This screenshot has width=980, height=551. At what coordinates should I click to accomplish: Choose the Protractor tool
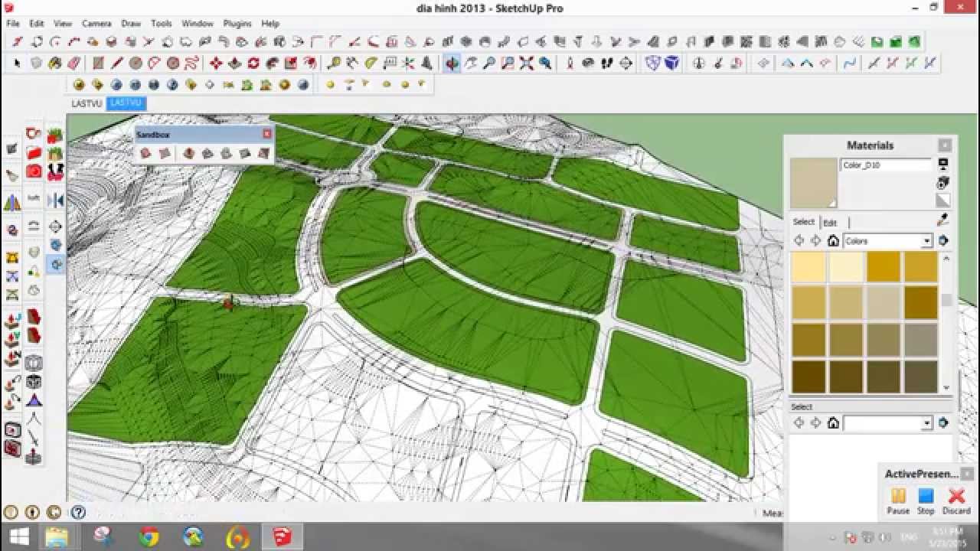tap(371, 64)
